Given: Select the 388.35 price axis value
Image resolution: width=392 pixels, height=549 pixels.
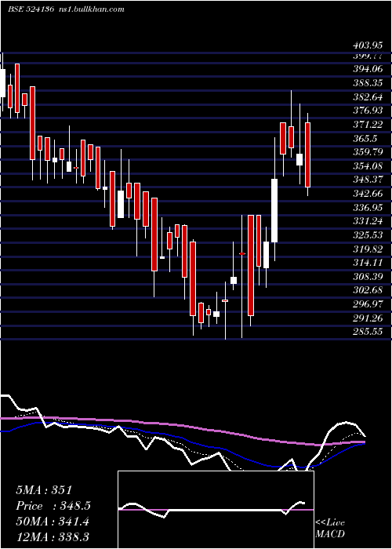Looking at the screenshot, I should click(x=368, y=83).
